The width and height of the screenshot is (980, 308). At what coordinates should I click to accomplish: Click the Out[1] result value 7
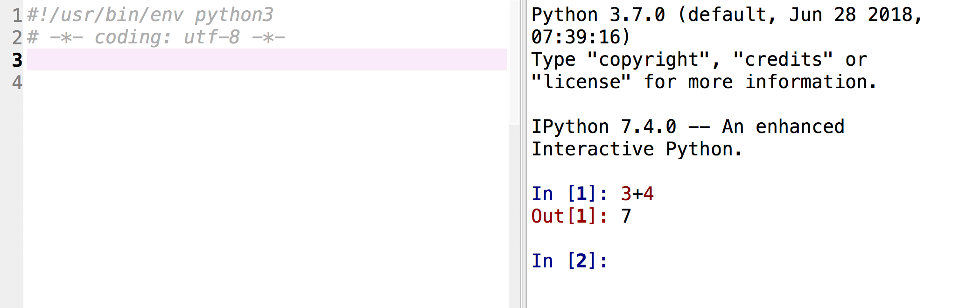pyautogui.click(x=626, y=216)
